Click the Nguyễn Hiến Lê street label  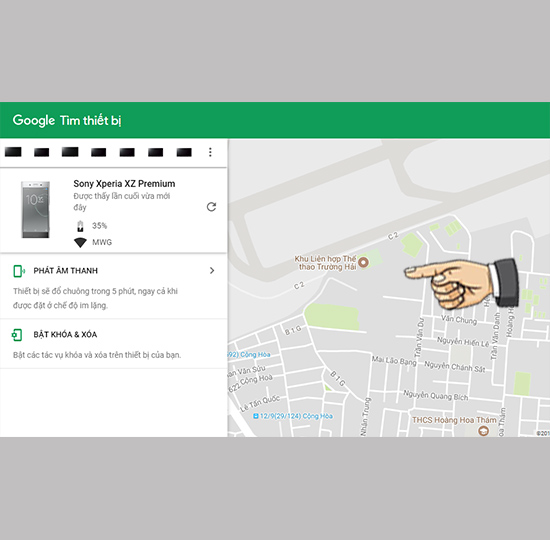tap(463, 342)
